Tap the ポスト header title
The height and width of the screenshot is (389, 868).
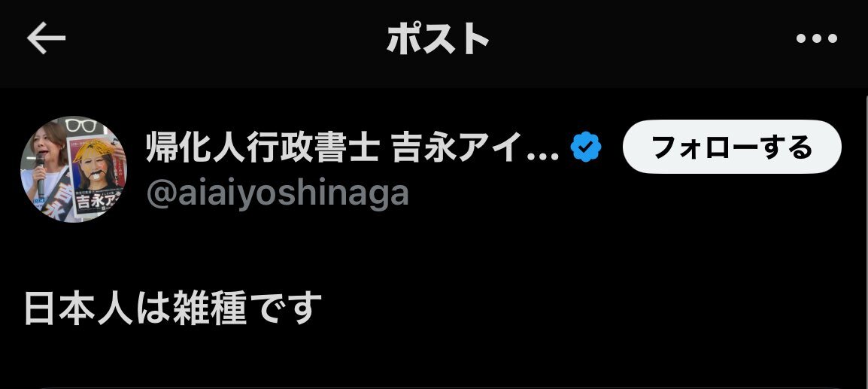click(437, 39)
